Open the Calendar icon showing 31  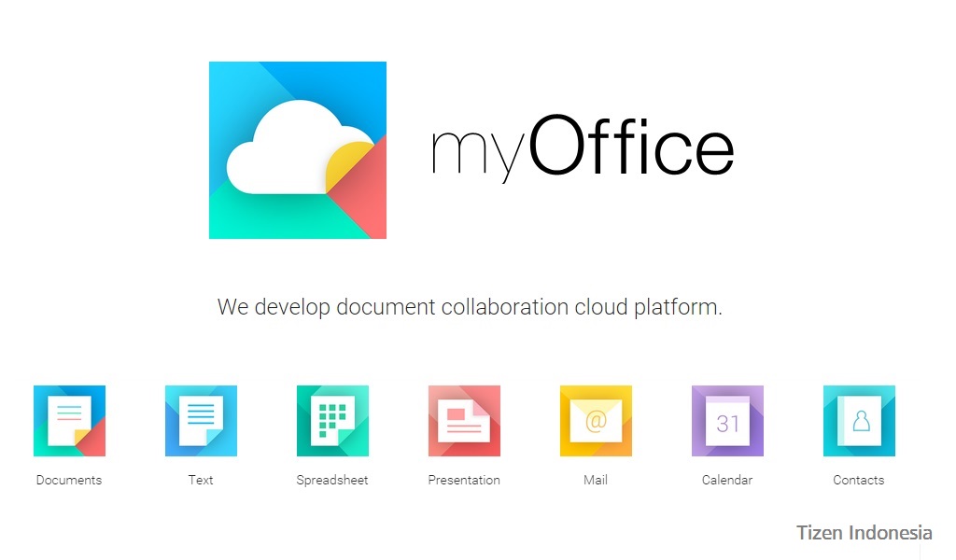[x=728, y=420]
